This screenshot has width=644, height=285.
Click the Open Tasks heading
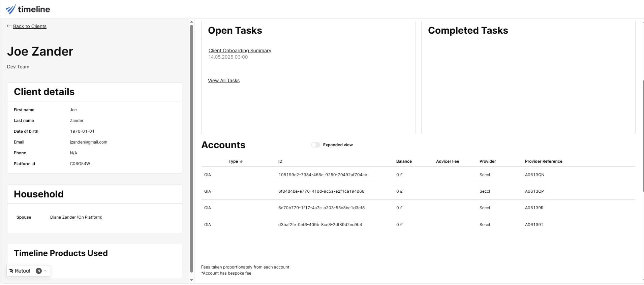click(x=235, y=30)
